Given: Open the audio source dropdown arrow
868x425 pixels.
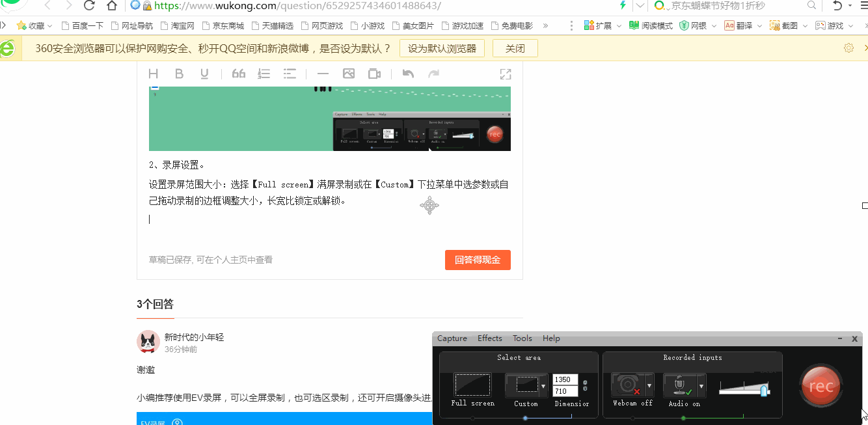Looking at the screenshot, I should (x=701, y=385).
